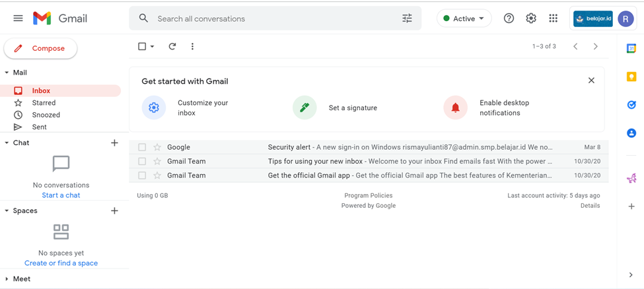Open Google Tasks in the side panel

coord(631,105)
